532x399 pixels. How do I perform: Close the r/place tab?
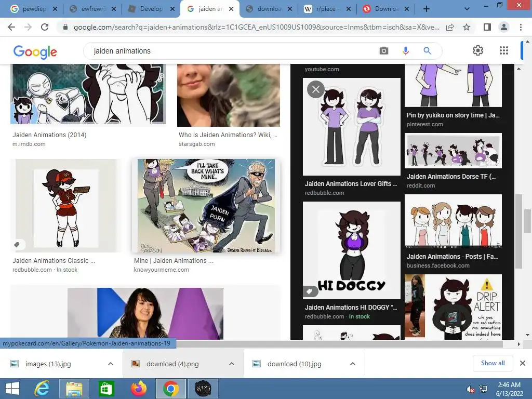349,9
